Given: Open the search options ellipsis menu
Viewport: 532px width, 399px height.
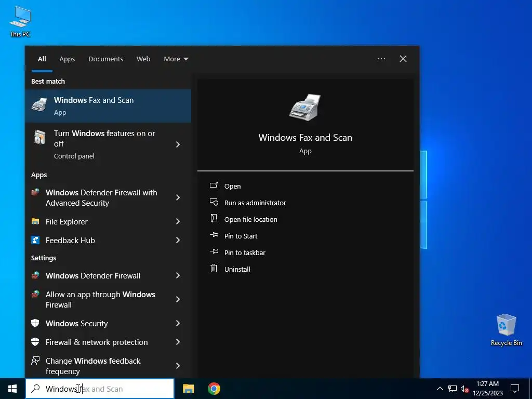Looking at the screenshot, I should (x=381, y=59).
